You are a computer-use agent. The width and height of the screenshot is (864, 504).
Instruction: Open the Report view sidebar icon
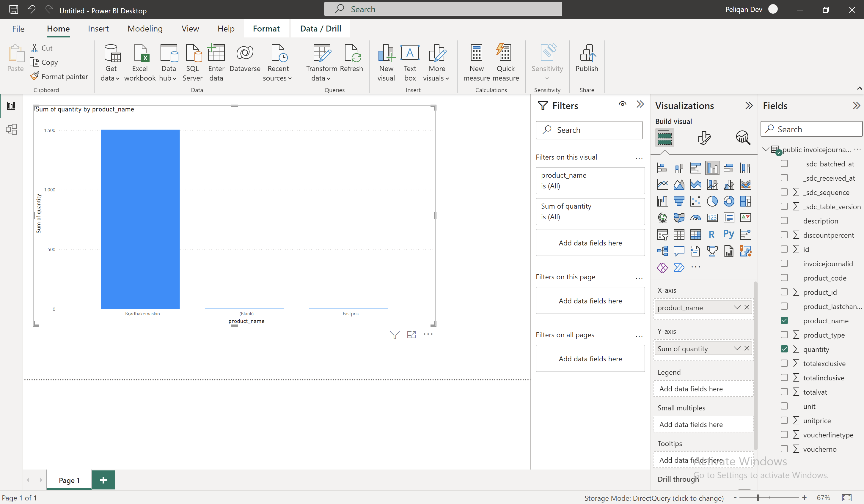point(11,105)
